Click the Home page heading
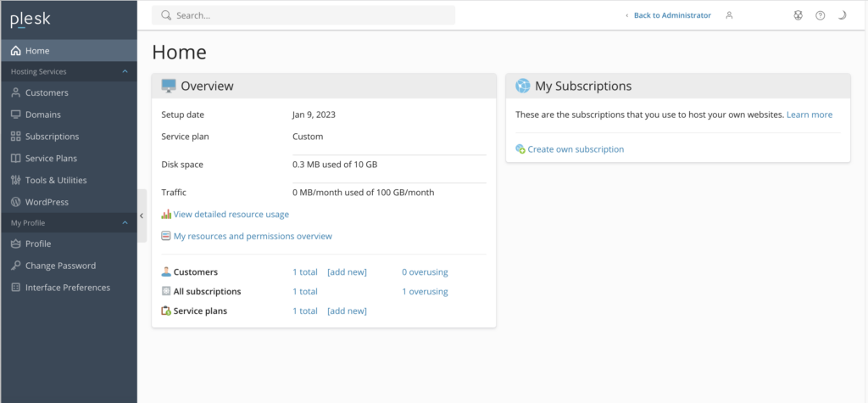Viewport: 868px width, 403px height. tap(180, 52)
